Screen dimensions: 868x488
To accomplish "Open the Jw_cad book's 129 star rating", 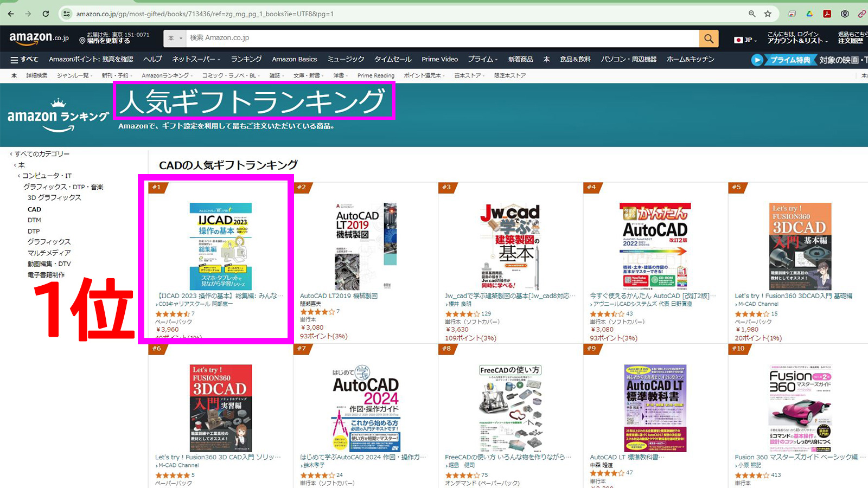I will tap(468, 314).
